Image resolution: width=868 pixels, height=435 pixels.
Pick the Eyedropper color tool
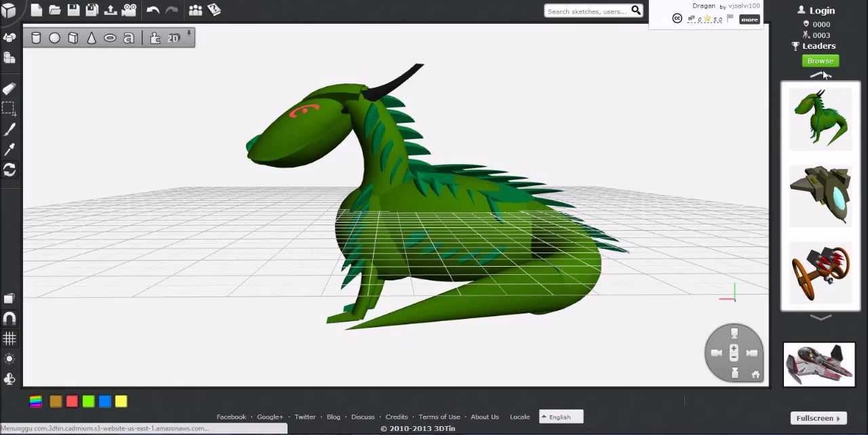click(9, 149)
